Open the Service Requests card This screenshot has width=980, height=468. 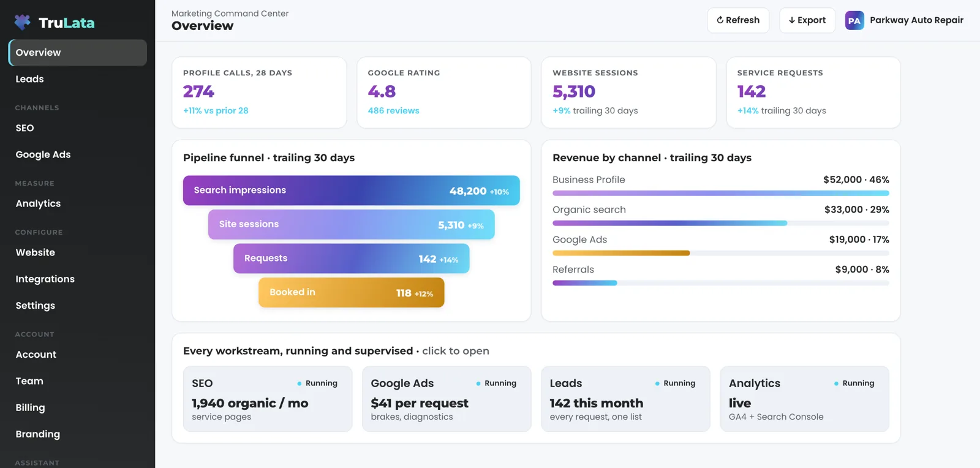point(813,92)
